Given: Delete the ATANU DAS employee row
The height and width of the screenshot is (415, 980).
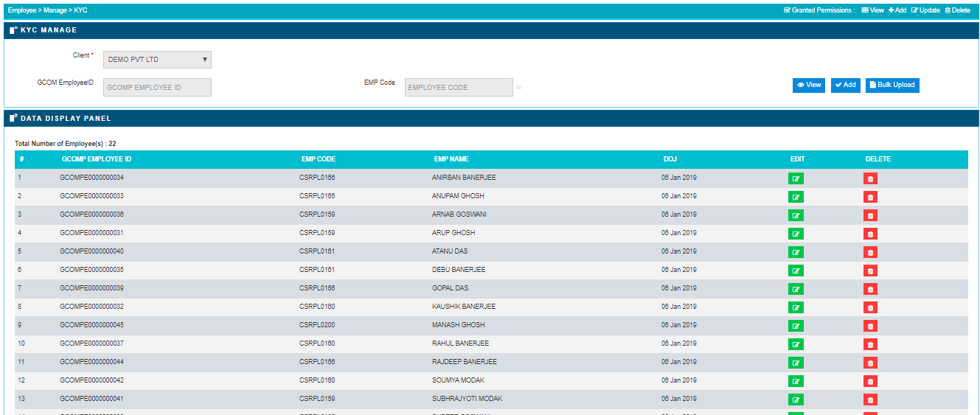Looking at the screenshot, I should (x=870, y=252).
